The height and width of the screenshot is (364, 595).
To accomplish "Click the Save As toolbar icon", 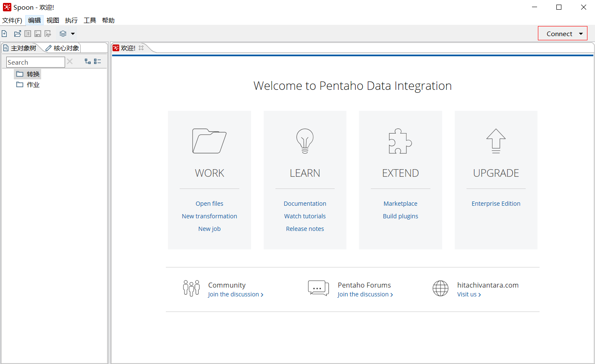I will coord(48,34).
